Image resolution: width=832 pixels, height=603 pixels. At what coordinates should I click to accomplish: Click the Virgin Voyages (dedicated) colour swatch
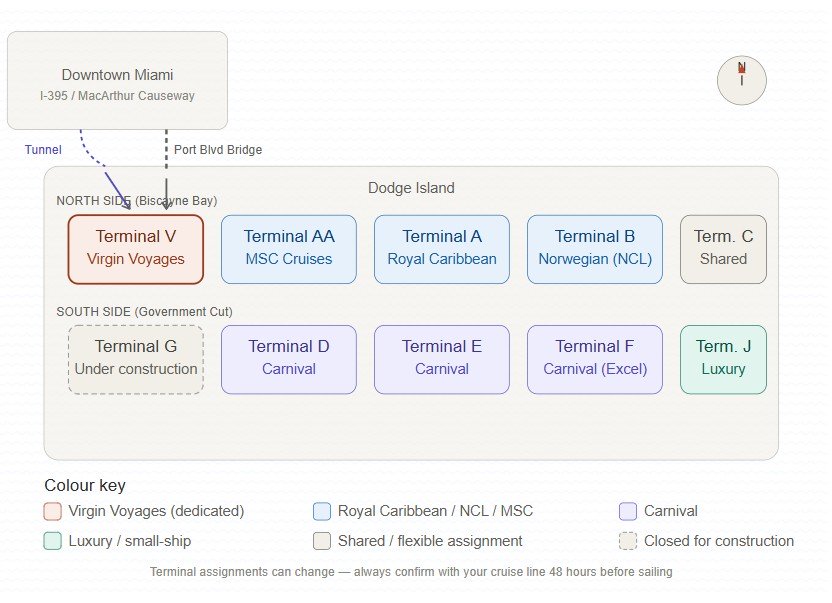click(x=53, y=511)
